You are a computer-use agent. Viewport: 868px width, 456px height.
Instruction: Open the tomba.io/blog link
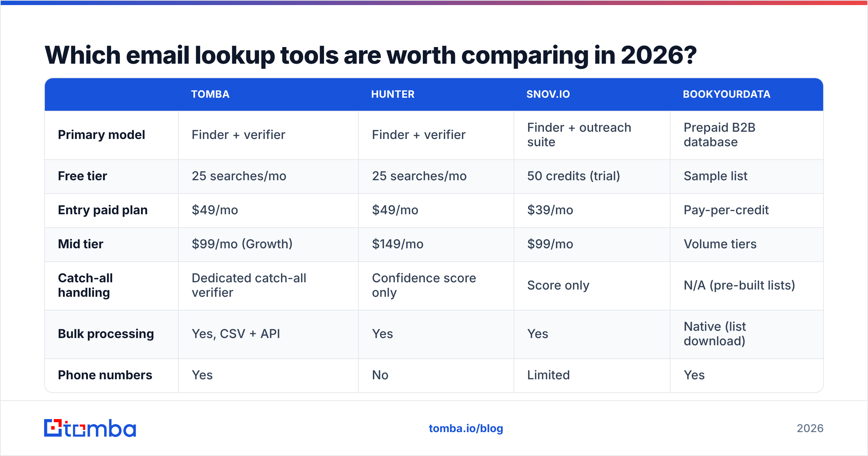point(466,428)
